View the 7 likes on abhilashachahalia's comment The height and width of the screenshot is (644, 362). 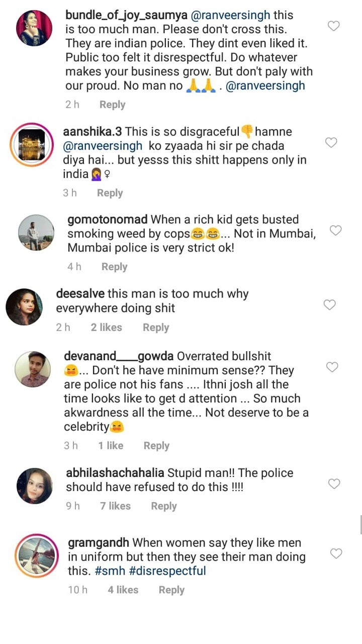point(115,506)
